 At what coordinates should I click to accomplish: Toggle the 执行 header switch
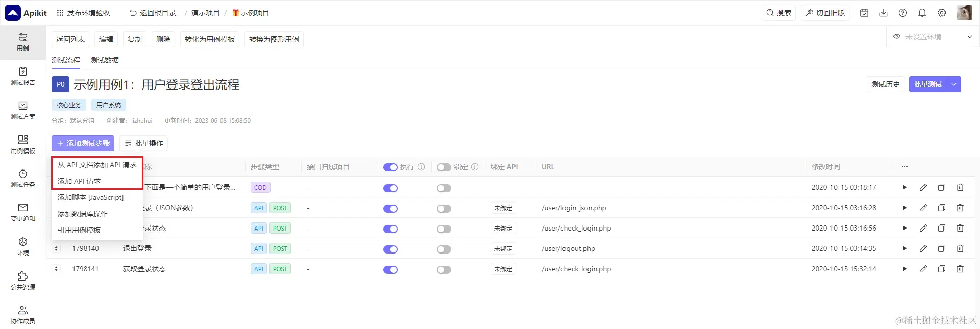[390, 167]
